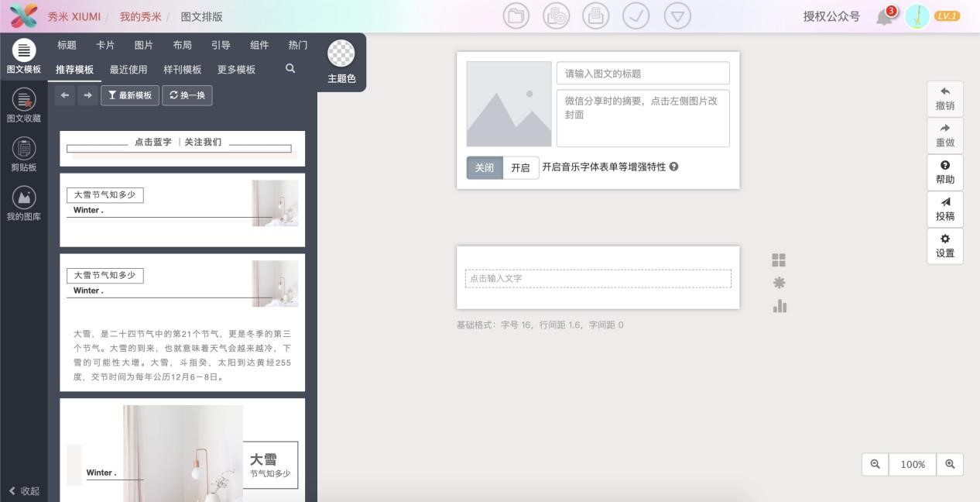Image resolution: width=980 pixels, height=502 pixels.
Task: Select 更多模板 sub-tab
Action: (x=236, y=70)
